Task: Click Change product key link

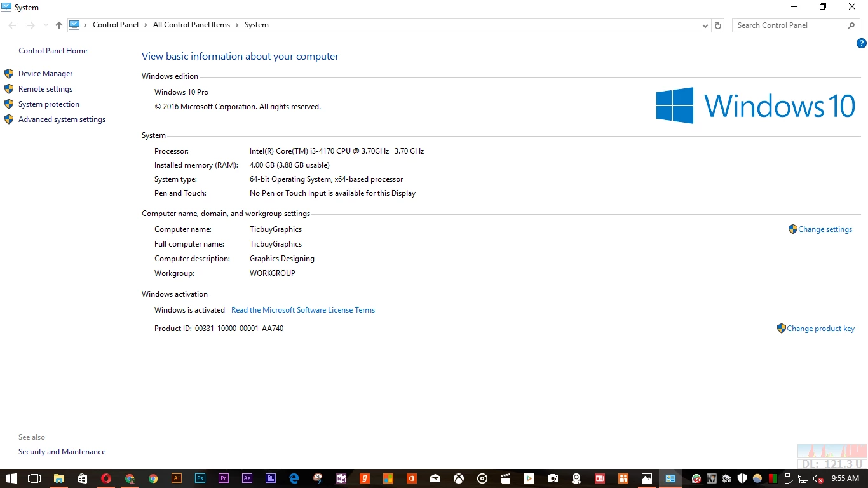Action: pos(820,329)
